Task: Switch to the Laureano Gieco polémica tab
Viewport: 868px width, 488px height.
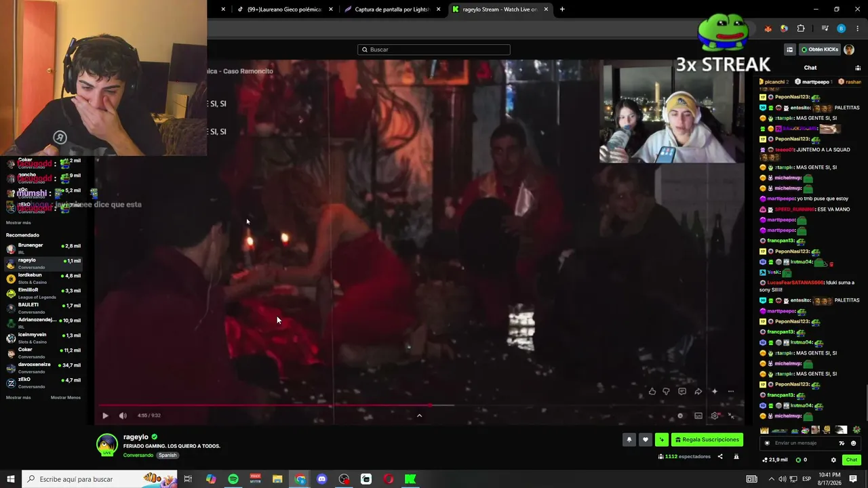Action: [x=284, y=9]
